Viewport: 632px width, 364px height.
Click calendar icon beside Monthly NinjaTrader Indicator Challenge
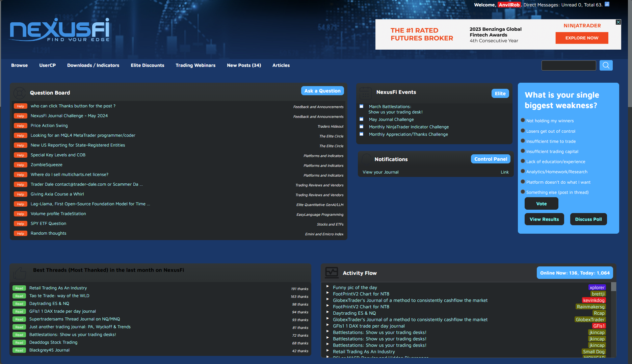click(x=362, y=127)
